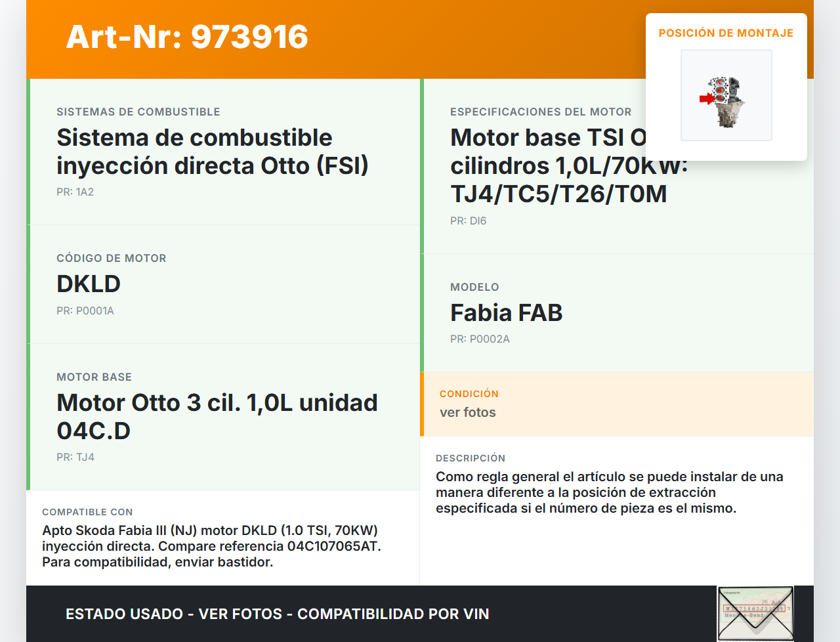Click the 'ESPECIFICACIONES DEL MOTOR' label
840x642 pixels.
(541, 112)
